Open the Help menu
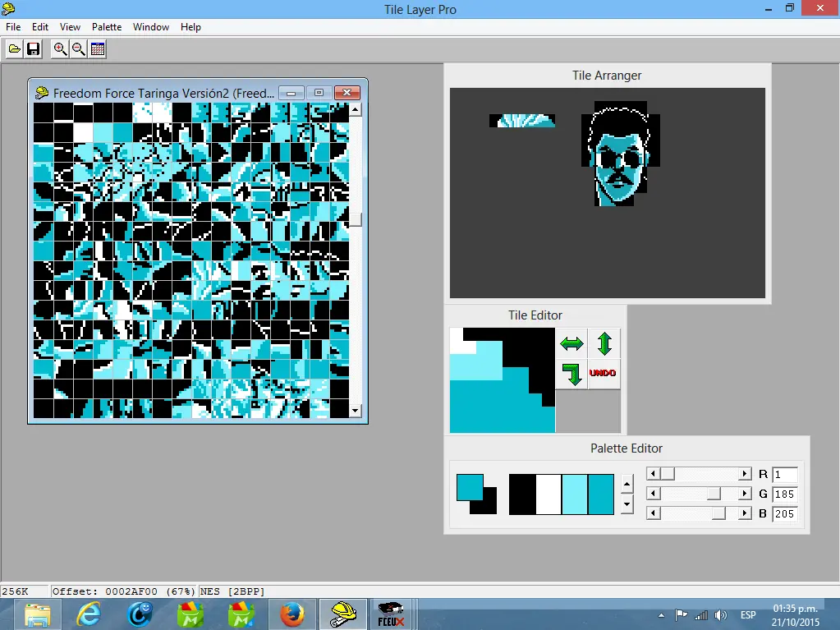 point(190,27)
